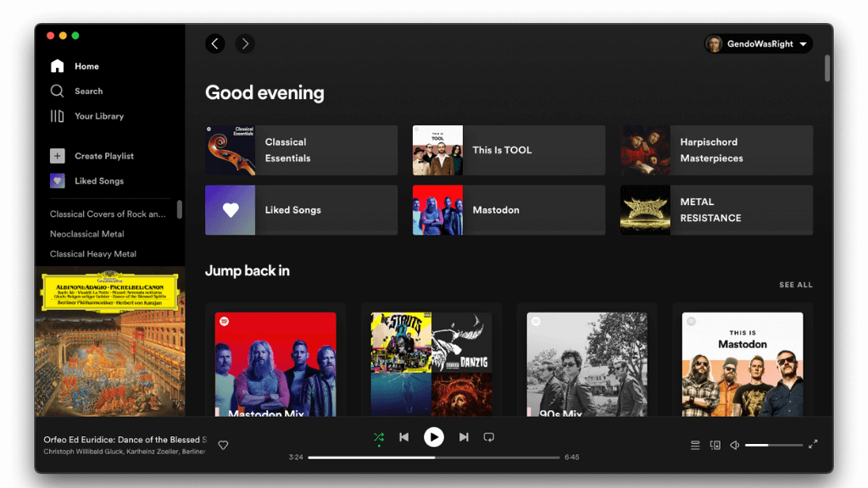Open This Is TOOL shortcut card
The image size is (868, 488).
[x=509, y=151]
